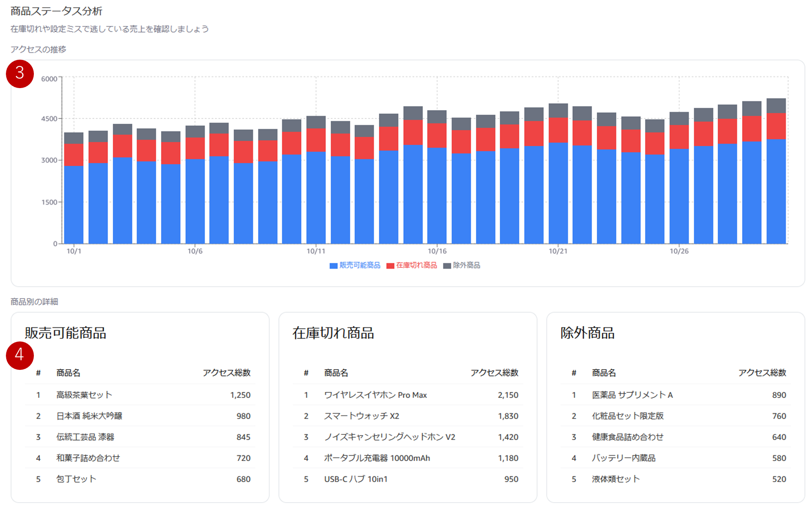Click the gray segment of the 10/21 bar
This screenshot has height=508, width=812.
pos(558,111)
